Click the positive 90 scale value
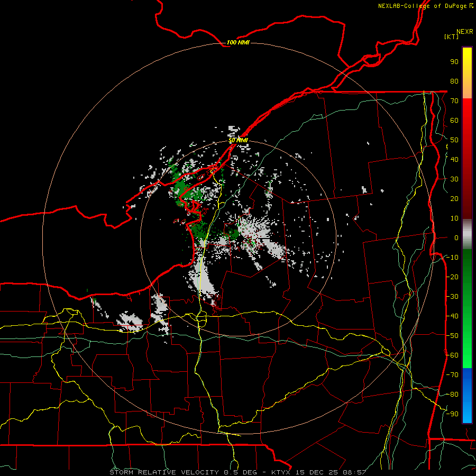 [454, 62]
